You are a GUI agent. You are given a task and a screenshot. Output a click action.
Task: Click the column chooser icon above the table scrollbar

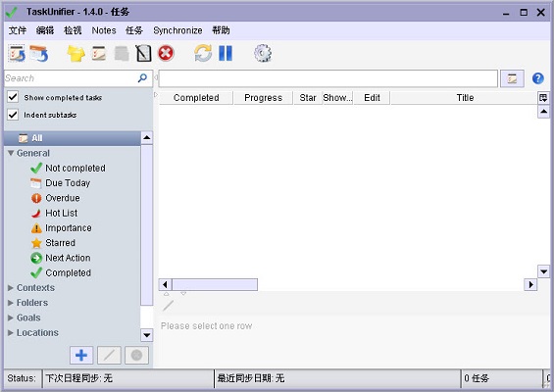(543, 97)
